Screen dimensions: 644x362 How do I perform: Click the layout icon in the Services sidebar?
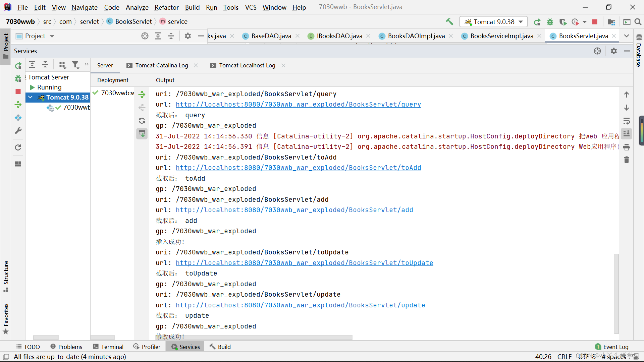click(x=18, y=164)
